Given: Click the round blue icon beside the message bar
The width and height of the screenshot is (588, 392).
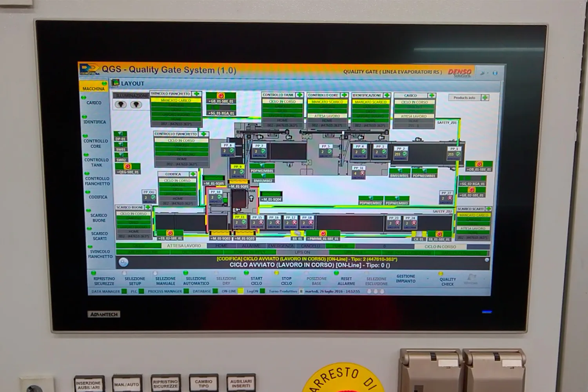Looking at the screenshot, I should (123, 262).
